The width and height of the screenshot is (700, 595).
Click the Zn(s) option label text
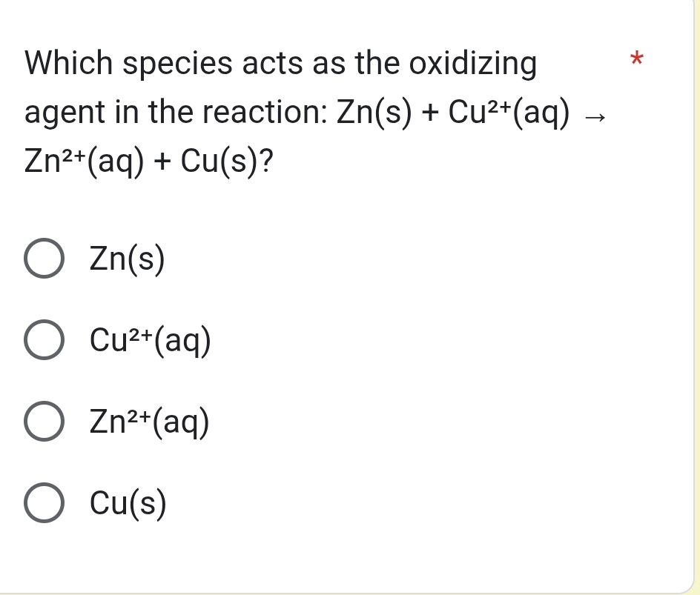pos(126,259)
